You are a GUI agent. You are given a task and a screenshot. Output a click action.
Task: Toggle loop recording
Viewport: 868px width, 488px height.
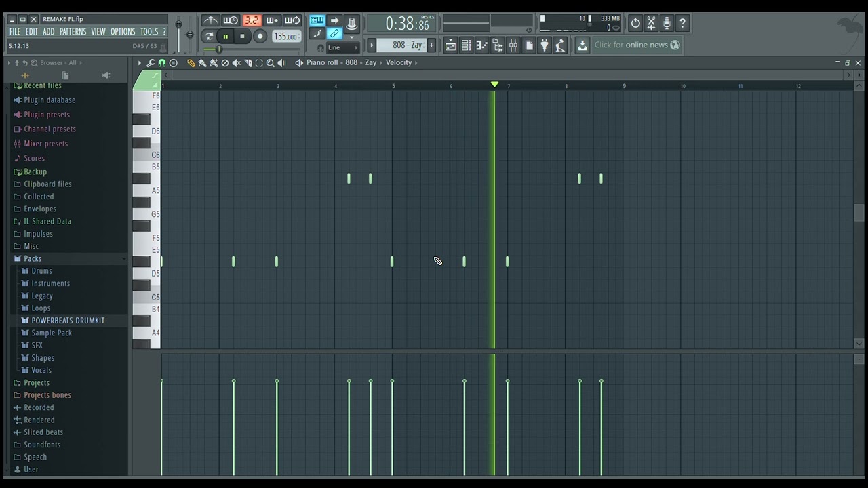(x=292, y=20)
